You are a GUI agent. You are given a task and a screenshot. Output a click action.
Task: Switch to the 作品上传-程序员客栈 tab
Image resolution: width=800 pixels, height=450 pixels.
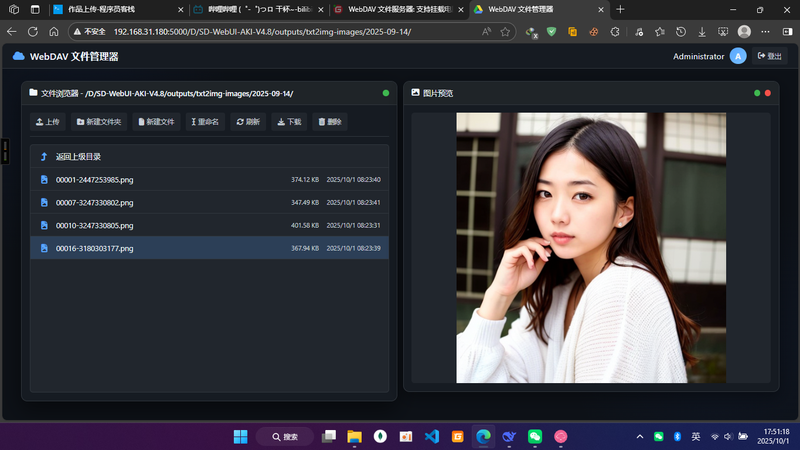pos(118,10)
